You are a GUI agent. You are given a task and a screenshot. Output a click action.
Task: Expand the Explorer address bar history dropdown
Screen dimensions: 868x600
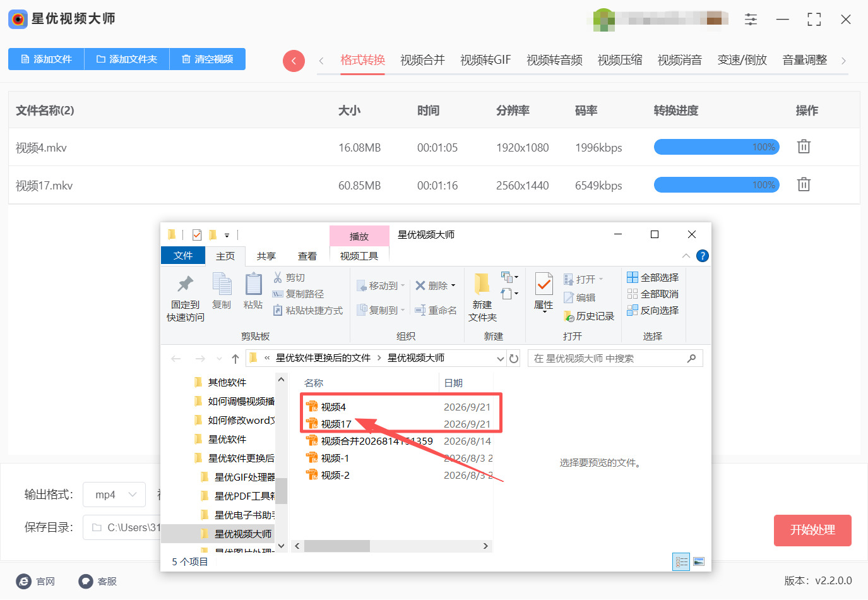(x=501, y=359)
